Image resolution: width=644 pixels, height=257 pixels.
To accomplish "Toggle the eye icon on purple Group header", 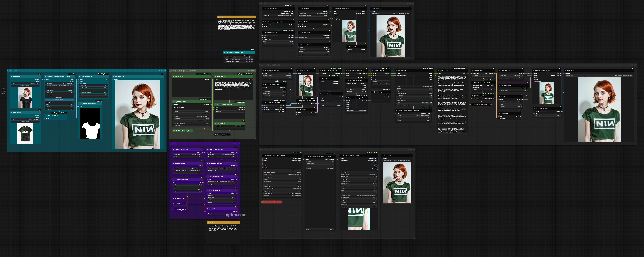I will pyautogui.click(x=239, y=144).
